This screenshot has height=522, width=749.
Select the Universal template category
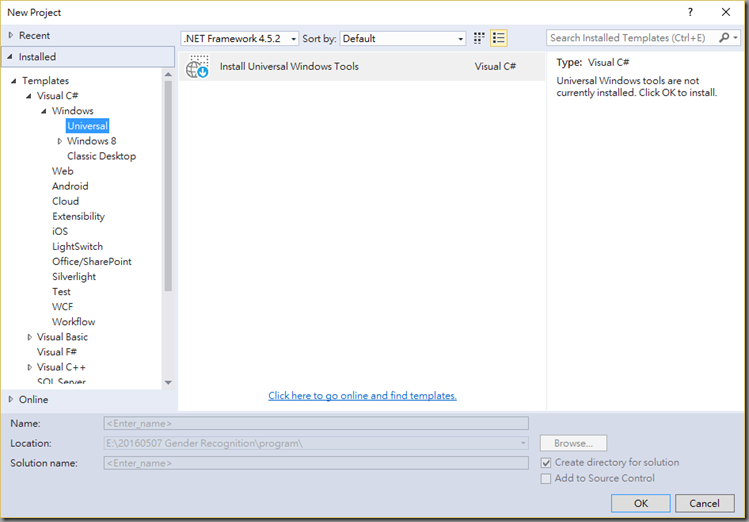pos(87,126)
